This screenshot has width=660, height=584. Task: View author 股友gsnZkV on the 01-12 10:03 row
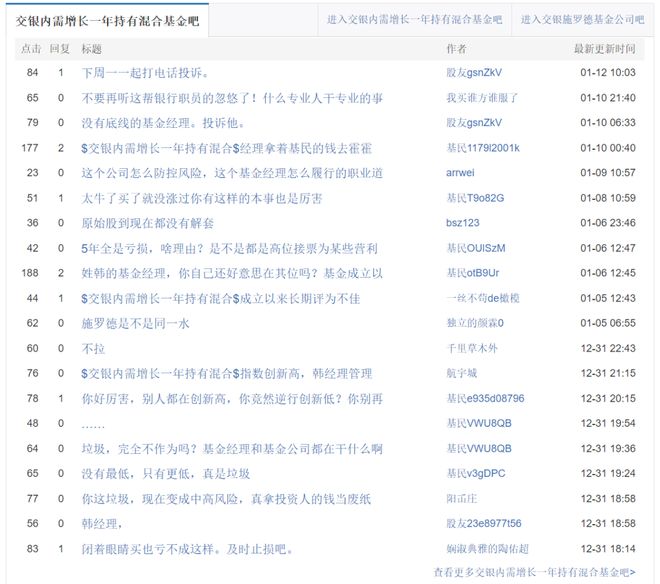pyautogui.click(x=474, y=72)
